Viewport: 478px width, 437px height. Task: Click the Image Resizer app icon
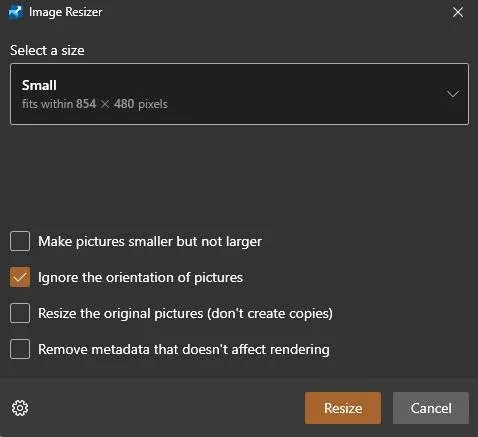coord(15,12)
